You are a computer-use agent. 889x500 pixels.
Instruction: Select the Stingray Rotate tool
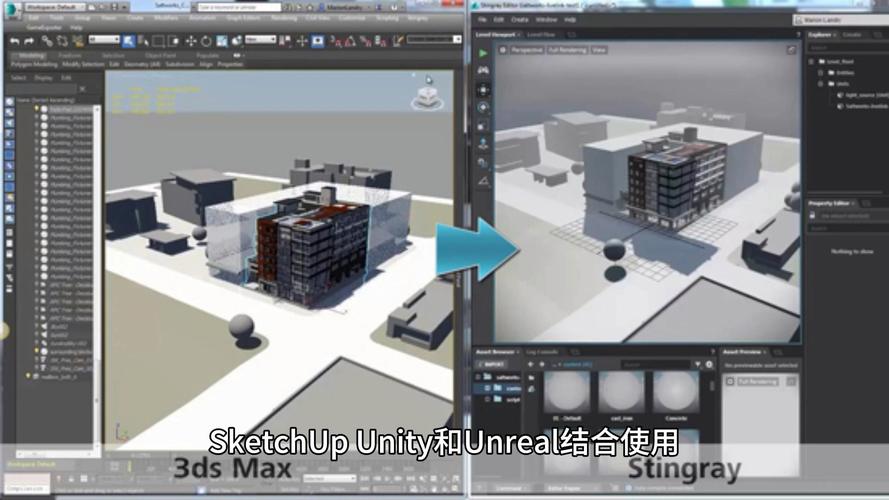(483, 107)
